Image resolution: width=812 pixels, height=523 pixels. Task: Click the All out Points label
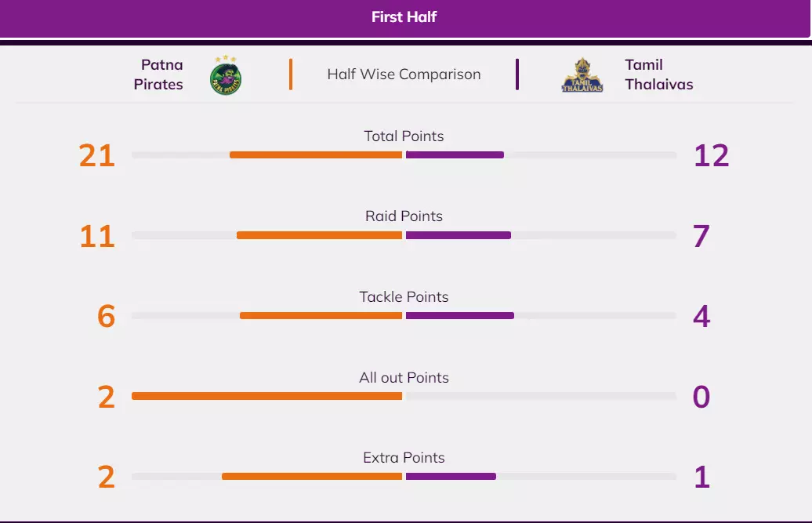click(x=404, y=378)
